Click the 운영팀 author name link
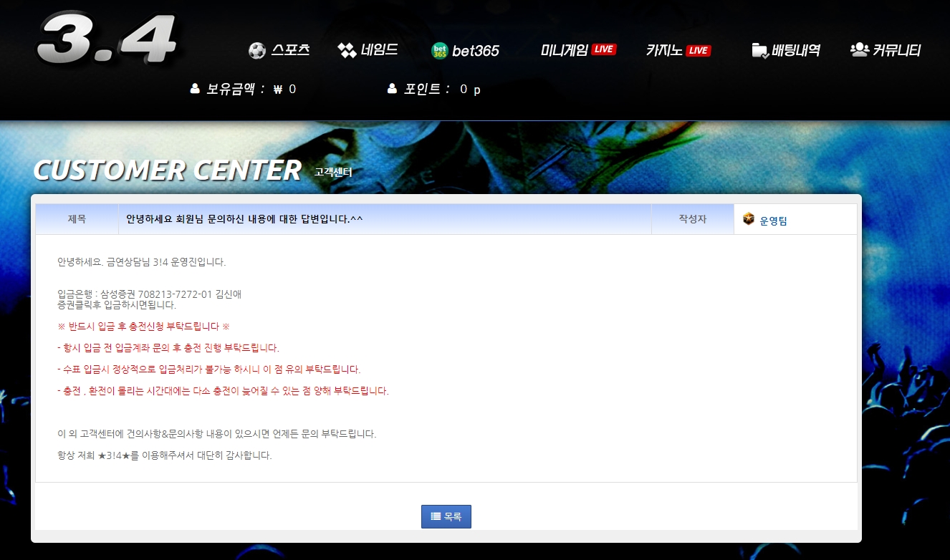Viewport: 950px width, 560px height. click(774, 221)
